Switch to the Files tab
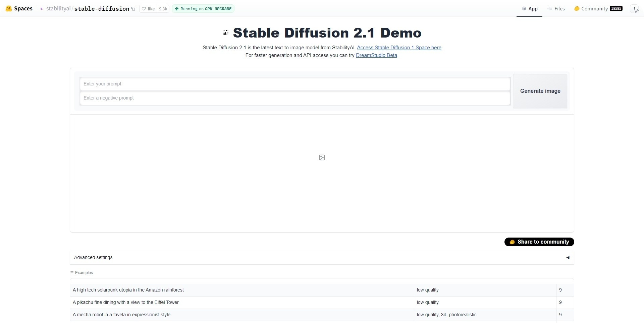Viewport: 644px width, 323px height. coord(556,9)
